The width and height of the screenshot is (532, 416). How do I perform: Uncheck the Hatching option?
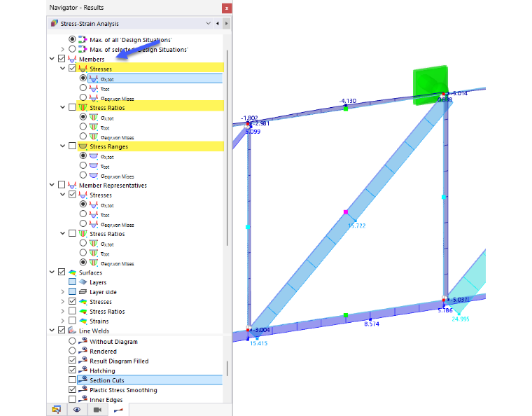point(72,370)
